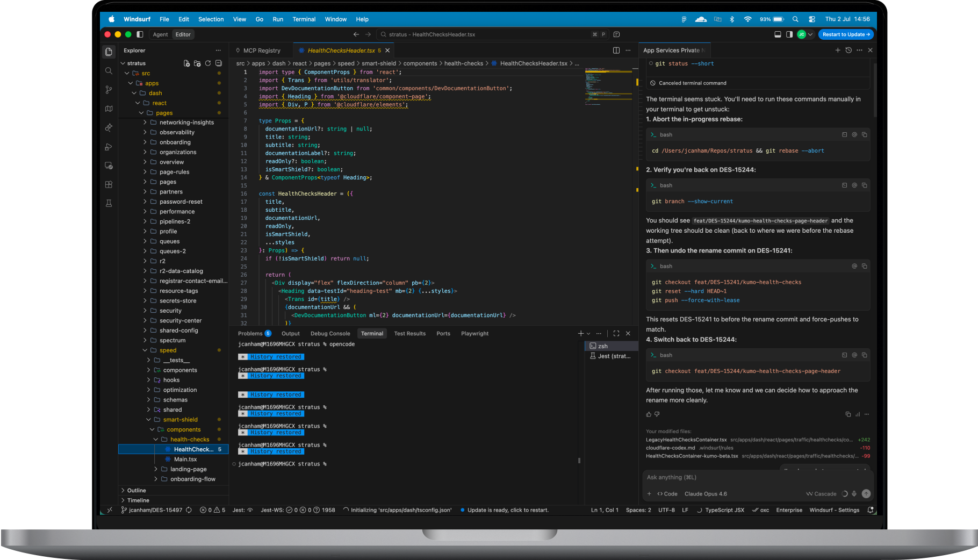Split the editor to the right

(x=616, y=51)
